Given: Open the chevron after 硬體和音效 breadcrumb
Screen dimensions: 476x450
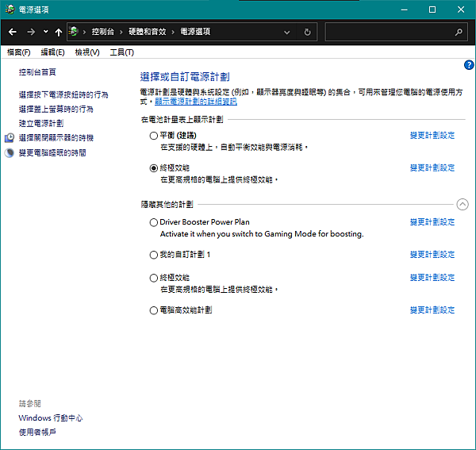Looking at the screenshot, I should [173, 32].
